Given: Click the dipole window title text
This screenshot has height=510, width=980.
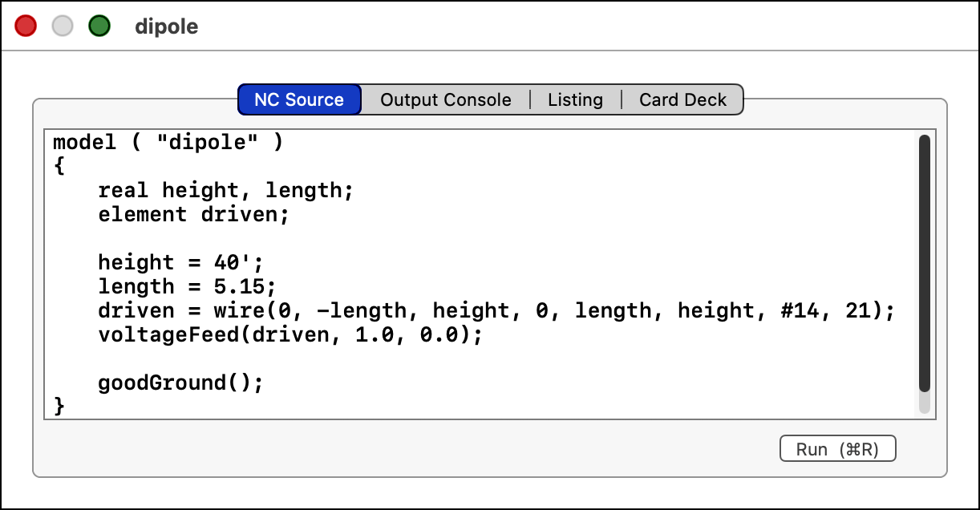Looking at the screenshot, I should click(166, 26).
